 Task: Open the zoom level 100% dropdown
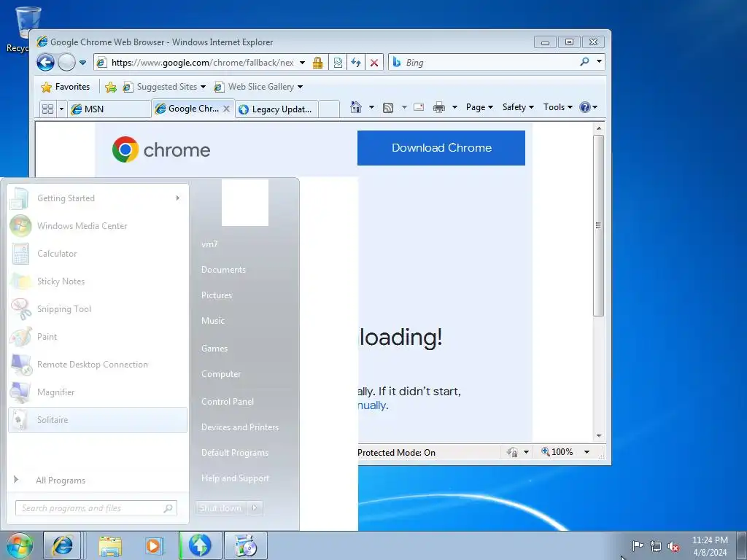point(587,452)
